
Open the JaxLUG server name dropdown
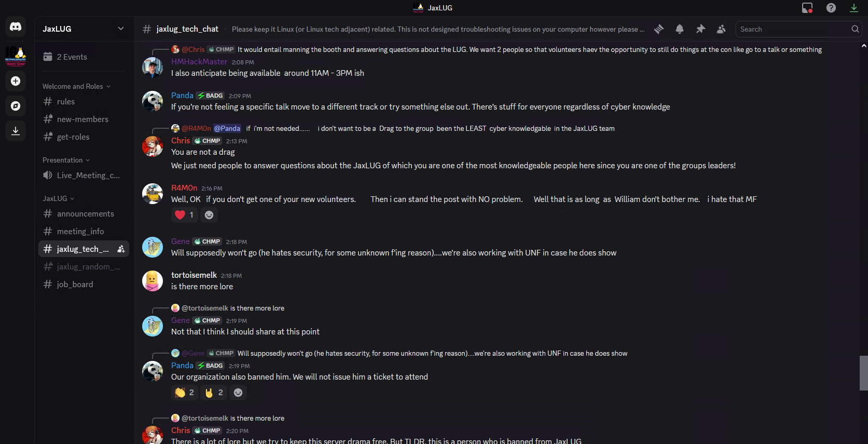pos(82,29)
